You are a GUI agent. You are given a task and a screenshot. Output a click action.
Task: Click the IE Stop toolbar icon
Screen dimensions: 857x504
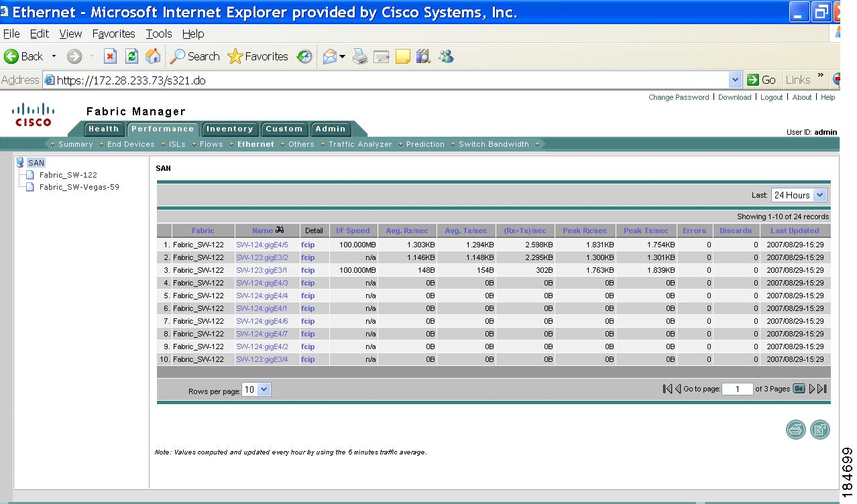click(x=111, y=57)
